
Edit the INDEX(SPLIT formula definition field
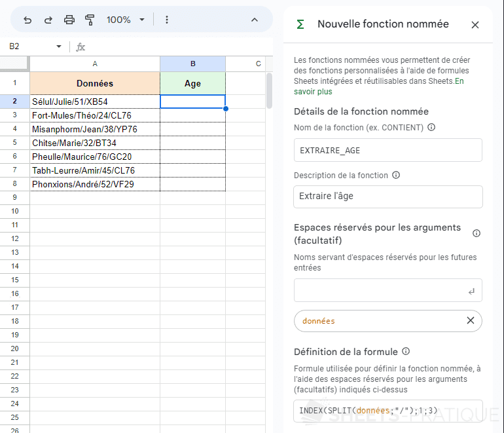point(387,411)
